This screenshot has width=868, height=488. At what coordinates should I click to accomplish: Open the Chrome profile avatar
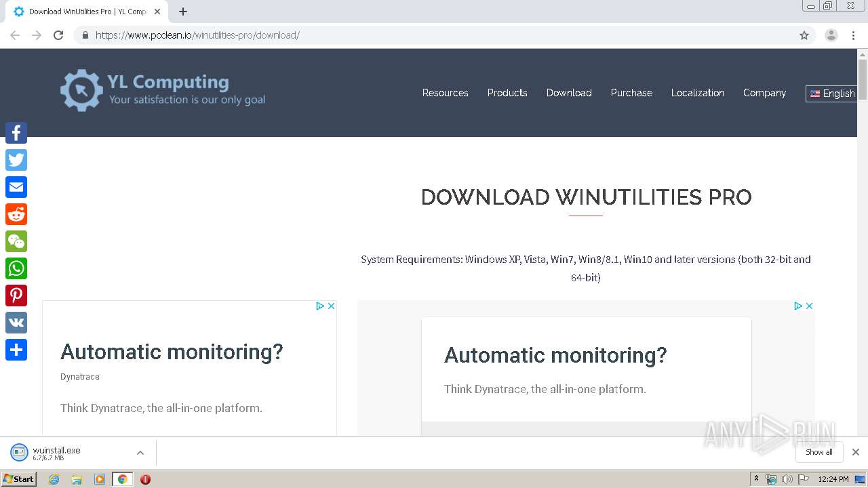pyautogui.click(x=831, y=35)
